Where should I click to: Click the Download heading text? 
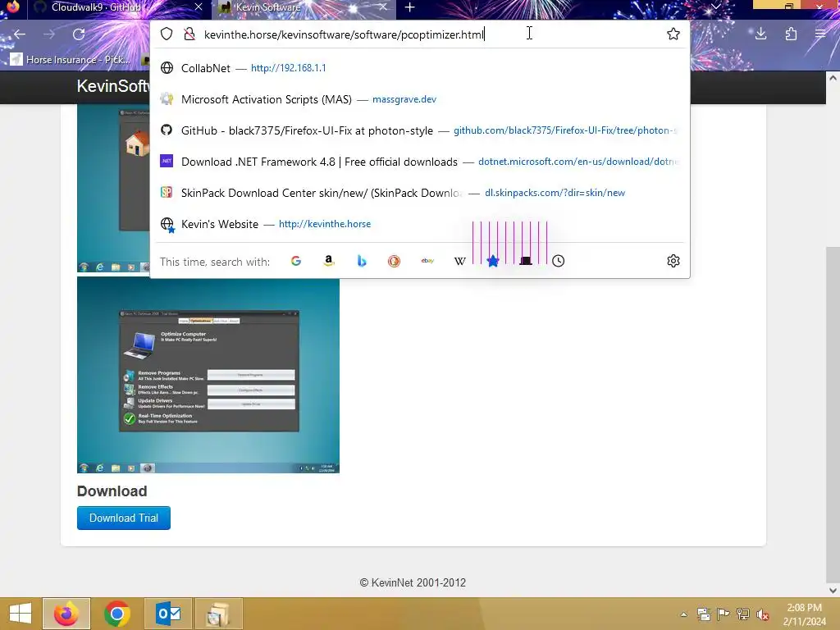(x=112, y=491)
